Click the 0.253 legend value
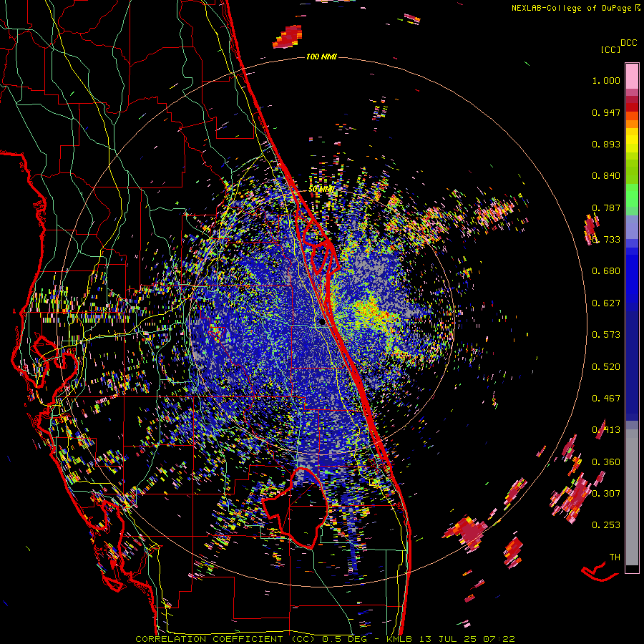Viewport: 644px width, 644px height. 606,525
